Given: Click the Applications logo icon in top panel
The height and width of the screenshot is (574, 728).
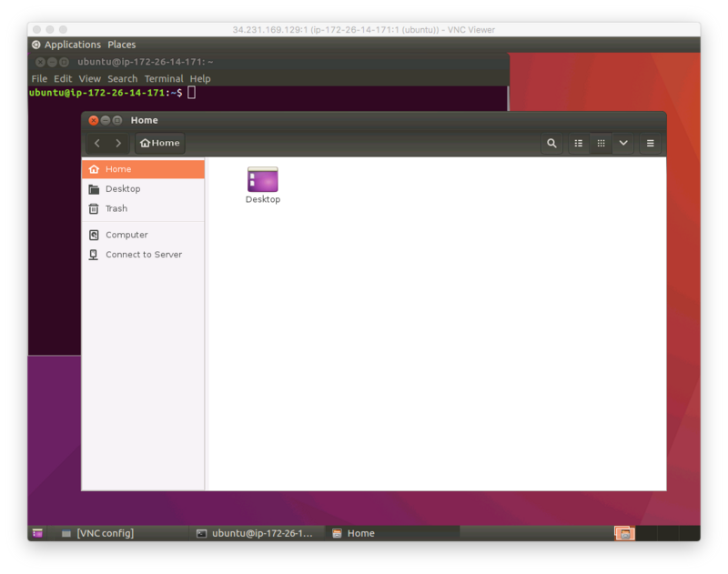Looking at the screenshot, I should point(36,45).
